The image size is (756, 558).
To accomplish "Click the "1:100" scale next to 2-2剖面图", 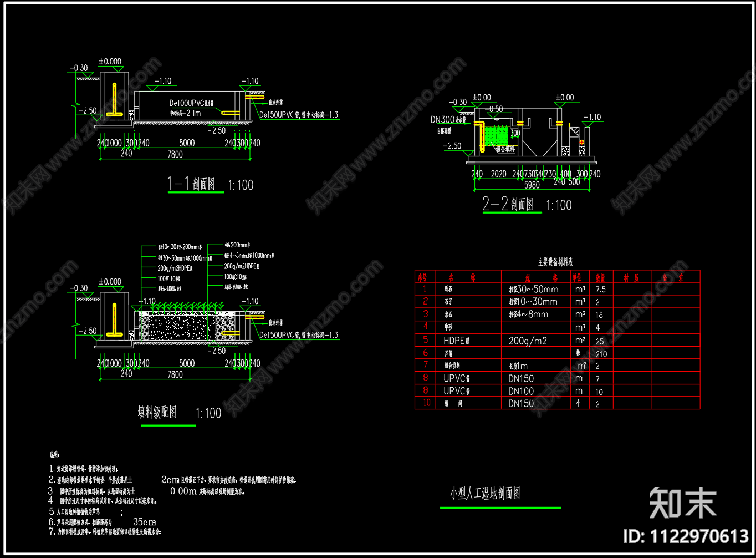I will point(559,205).
